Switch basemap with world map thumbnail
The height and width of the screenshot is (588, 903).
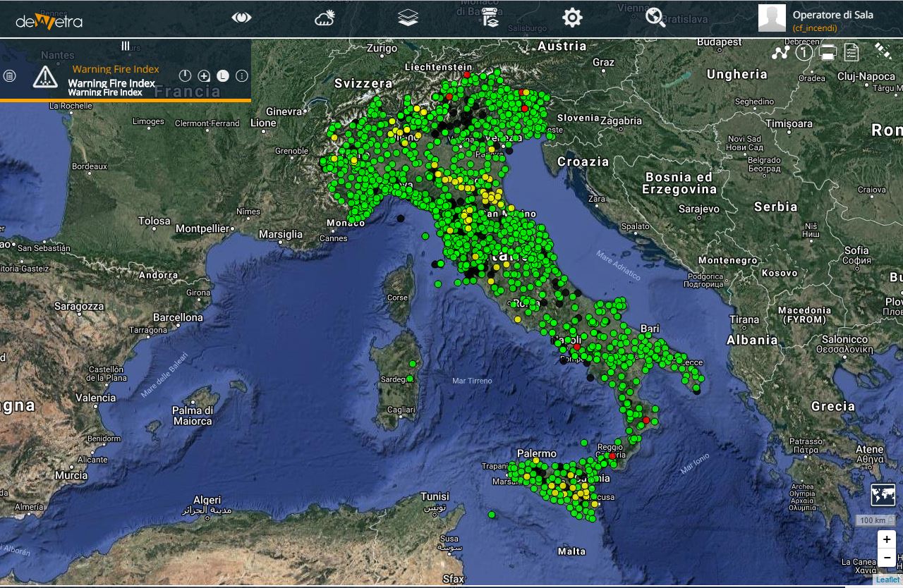[x=883, y=495]
